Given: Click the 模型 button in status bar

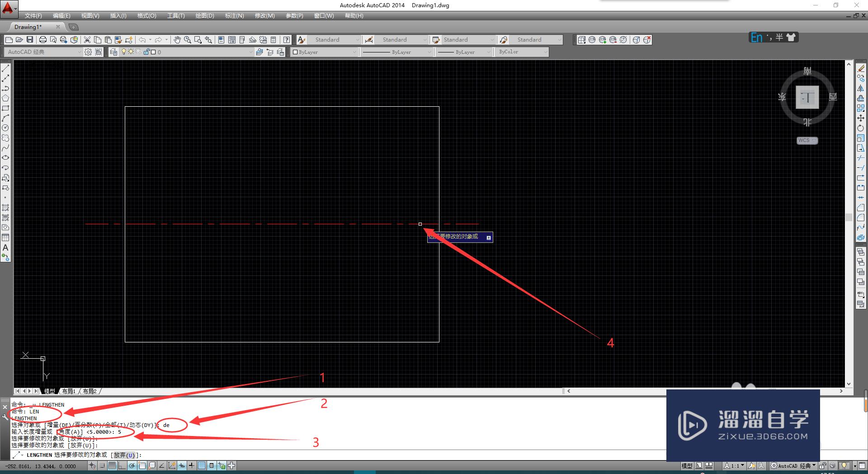Looking at the screenshot, I should coord(687,465).
